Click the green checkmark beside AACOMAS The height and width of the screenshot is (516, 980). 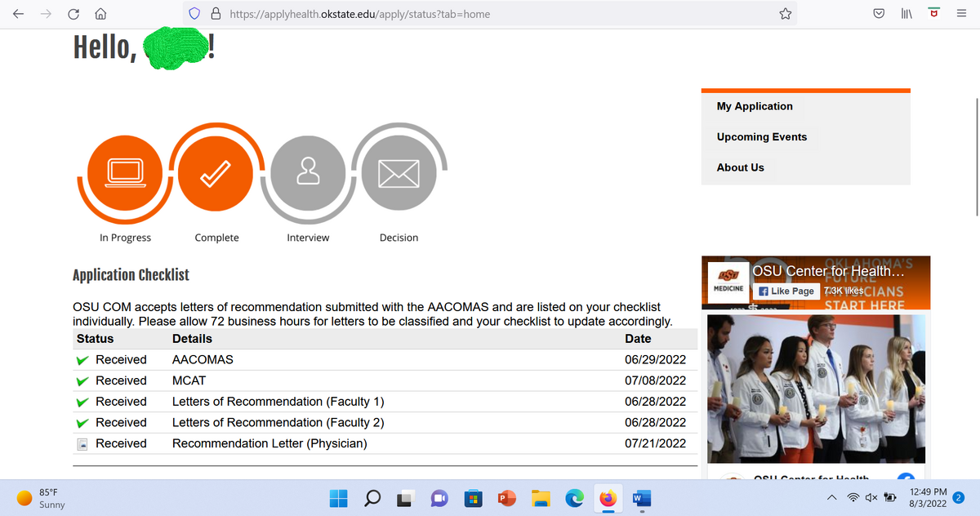(82, 360)
